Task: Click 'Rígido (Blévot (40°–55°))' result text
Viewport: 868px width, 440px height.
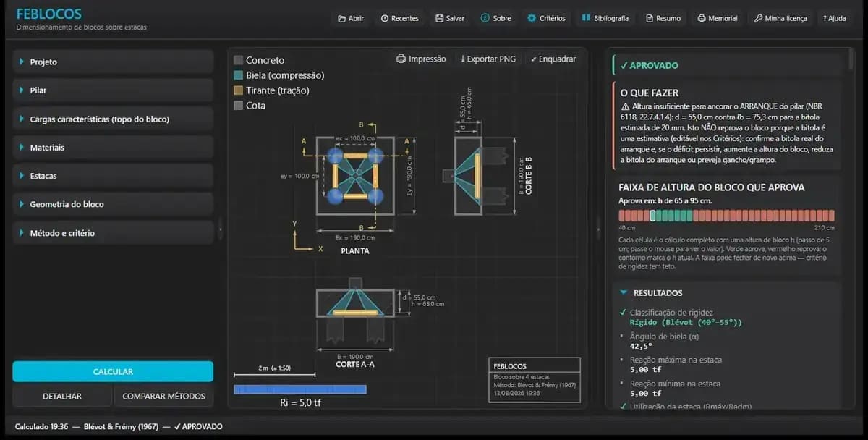Action: (686, 323)
